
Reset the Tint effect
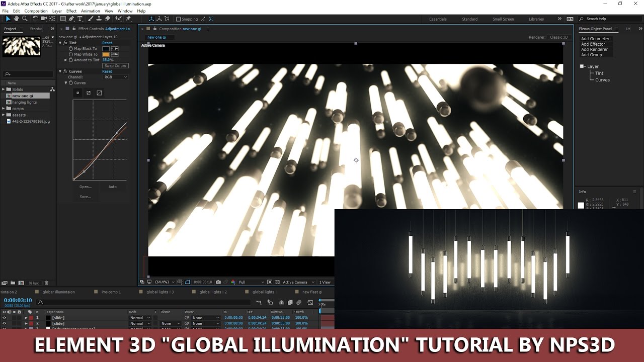(x=107, y=43)
